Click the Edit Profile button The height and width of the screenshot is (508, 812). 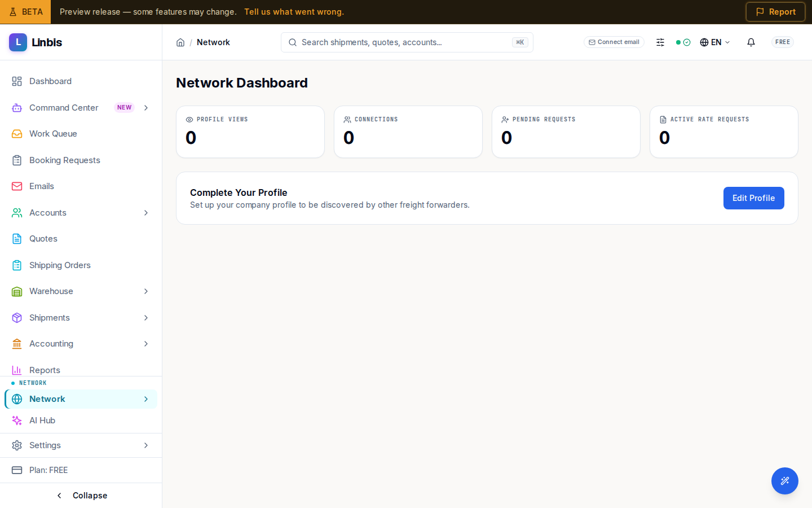coord(753,198)
